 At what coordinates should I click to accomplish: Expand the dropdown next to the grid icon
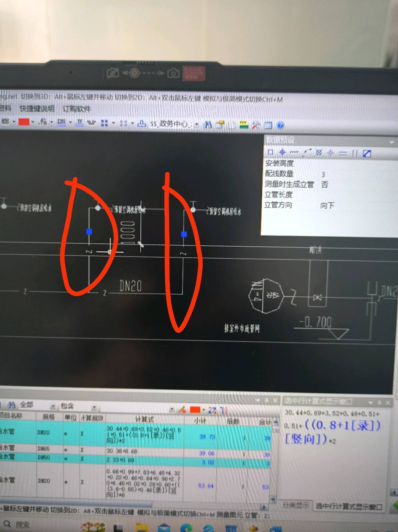tap(113, 123)
